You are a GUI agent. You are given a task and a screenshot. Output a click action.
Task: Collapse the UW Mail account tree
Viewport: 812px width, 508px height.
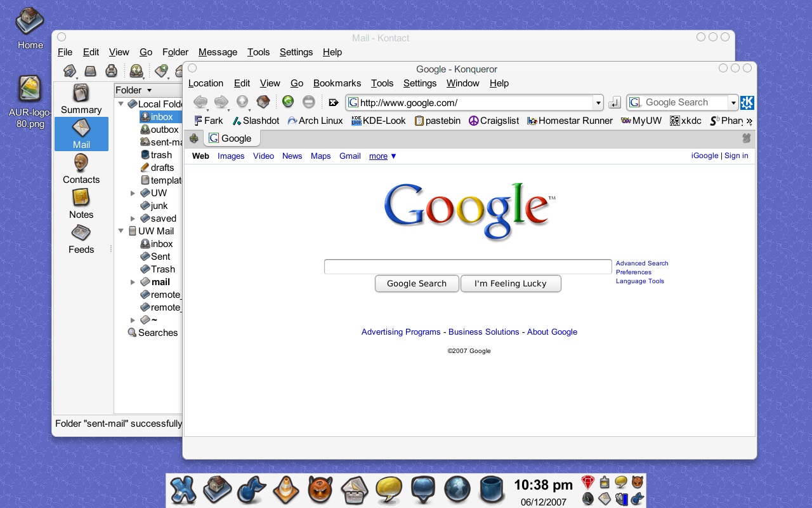pyautogui.click(x=121, y=231)
